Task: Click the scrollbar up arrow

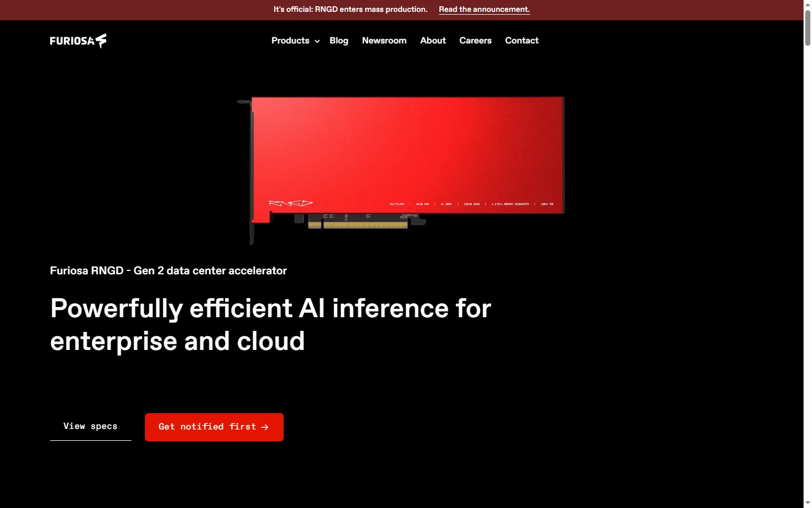Action: pyautogui.click(x=807, y=3)
